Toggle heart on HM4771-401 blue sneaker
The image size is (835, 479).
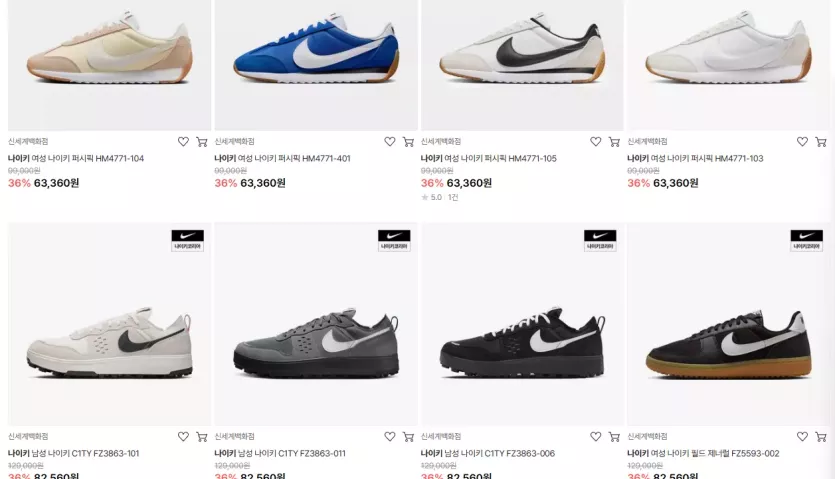click(x=390, y=142)
